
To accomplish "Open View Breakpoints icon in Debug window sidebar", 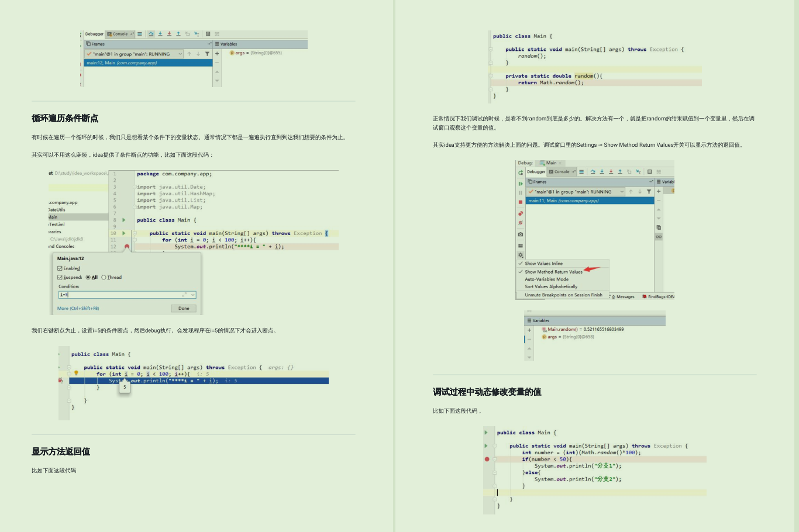I will (x=521, y=213).
